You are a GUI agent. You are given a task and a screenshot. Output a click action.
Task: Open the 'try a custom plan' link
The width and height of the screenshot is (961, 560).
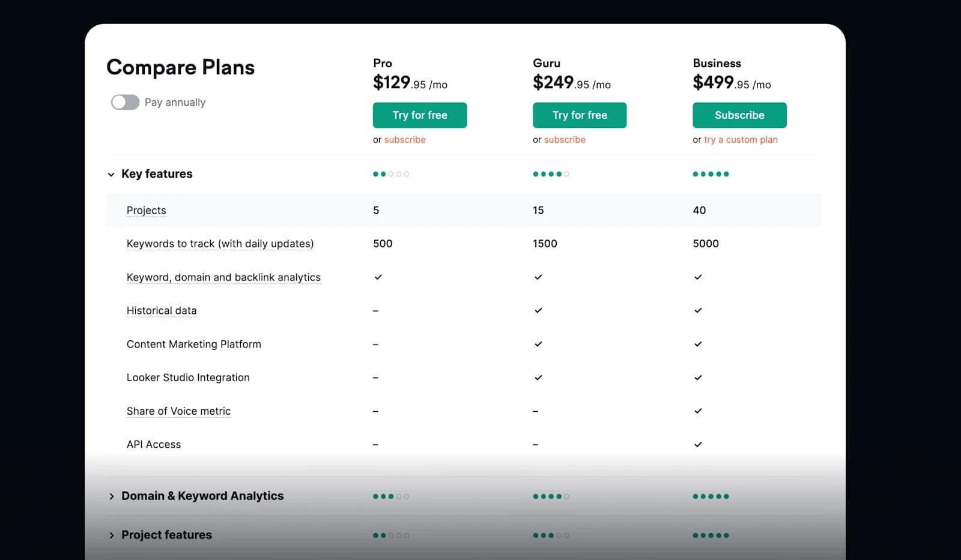pyautogui.click(x=741, y=139)
